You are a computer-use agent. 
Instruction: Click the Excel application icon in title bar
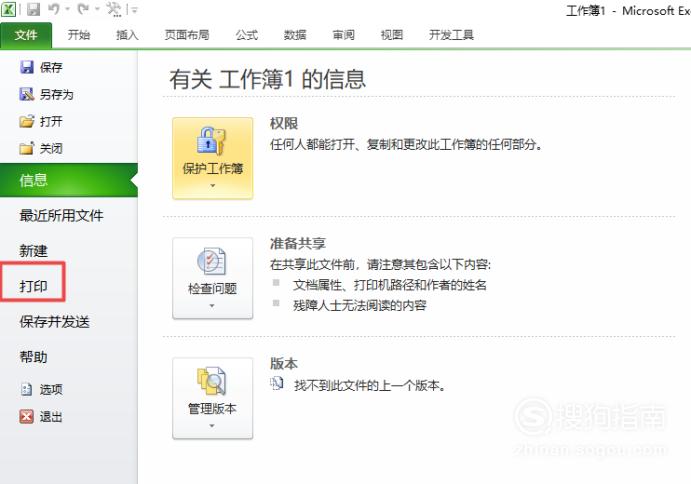click(x=9, y=9)
